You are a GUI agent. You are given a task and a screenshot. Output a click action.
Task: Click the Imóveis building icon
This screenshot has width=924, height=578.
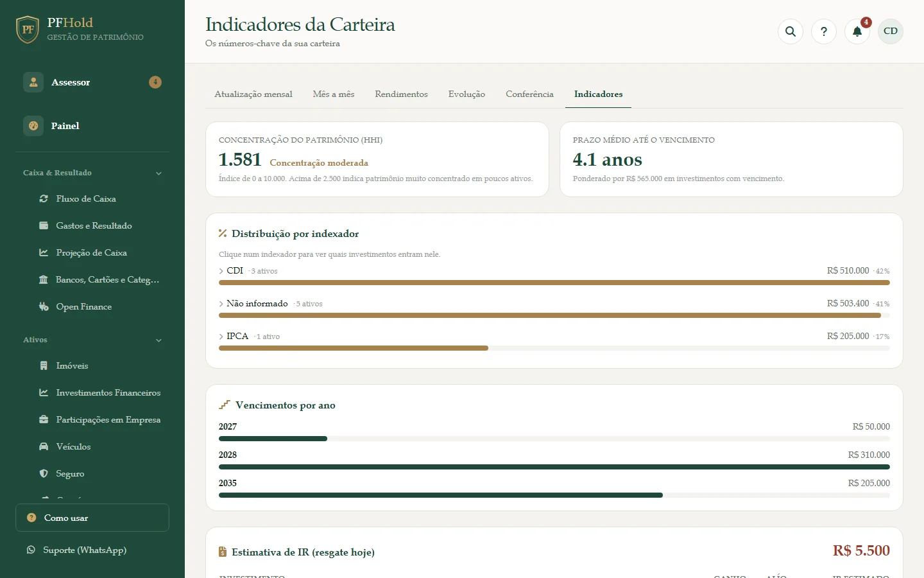click(44, 366)
